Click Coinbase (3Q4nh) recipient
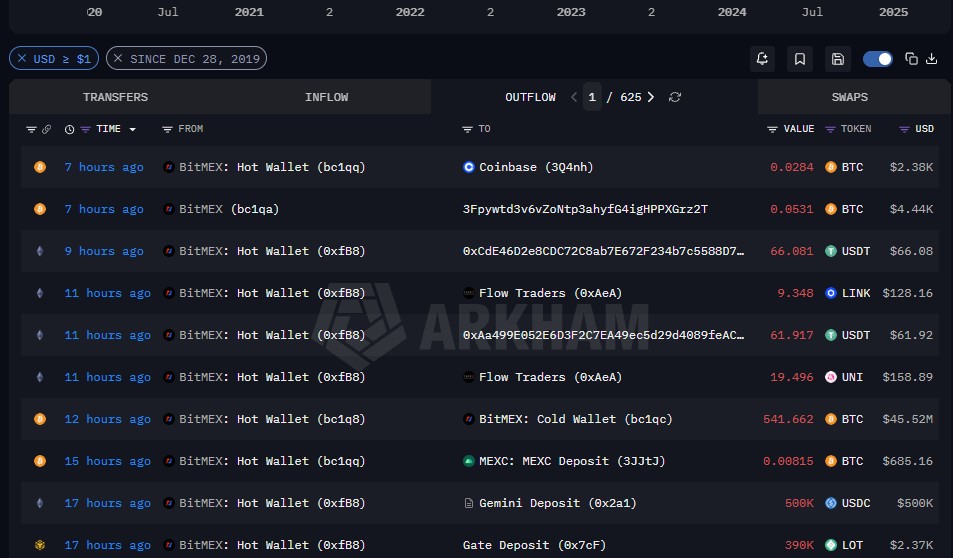Screen dimensions: 953x558 tap(535, 167)
